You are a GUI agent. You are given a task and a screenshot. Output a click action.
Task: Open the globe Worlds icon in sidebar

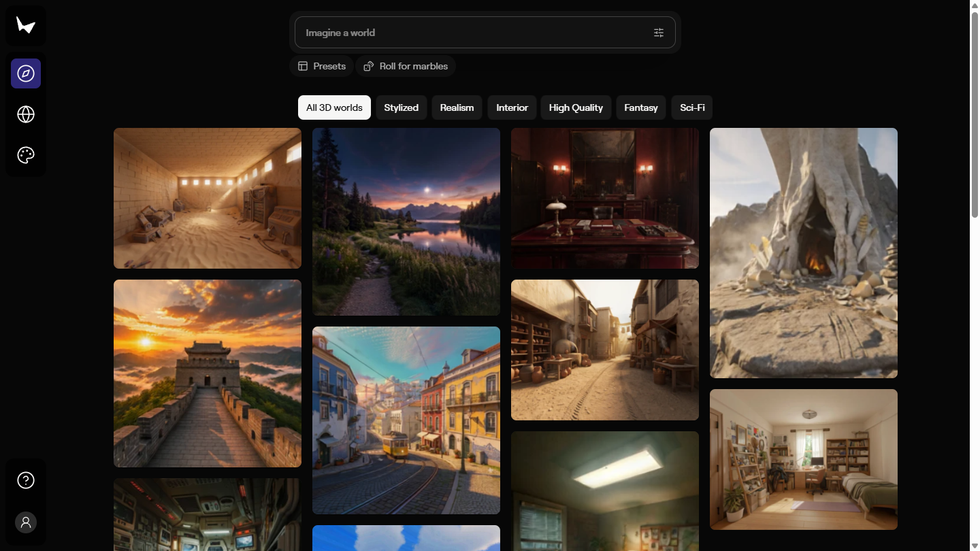tap(26, 114)
